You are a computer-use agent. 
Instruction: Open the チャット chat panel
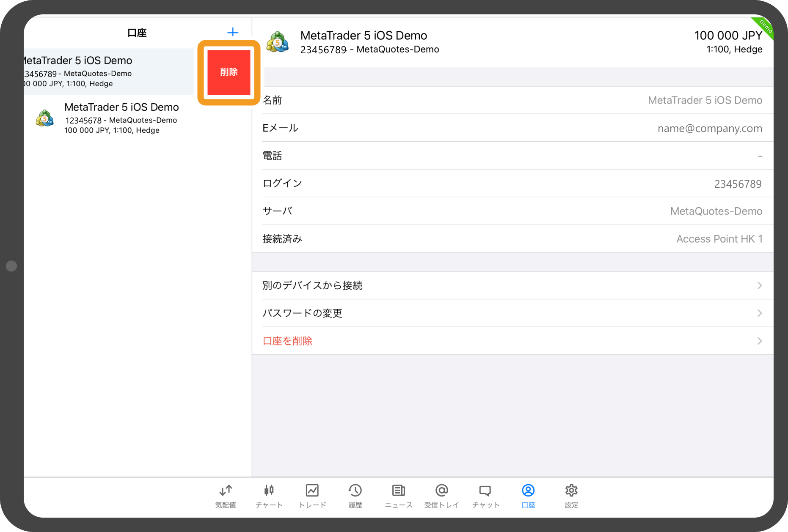pyautogui.click(x=485, y=496)
